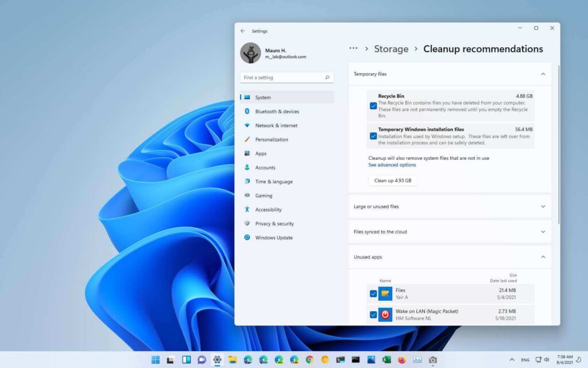The height and width of the screenshot is (368, 588).
Task: Go to Personalization settings
Action: point(287,139)
